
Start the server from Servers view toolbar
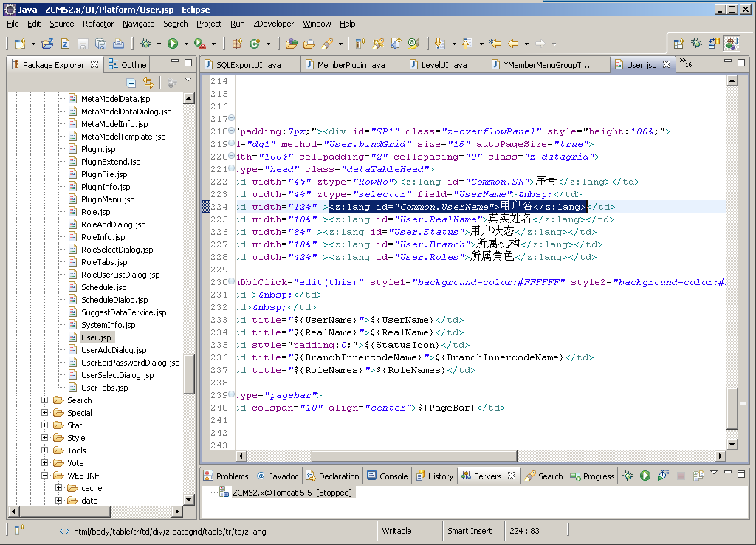point(645,476)
